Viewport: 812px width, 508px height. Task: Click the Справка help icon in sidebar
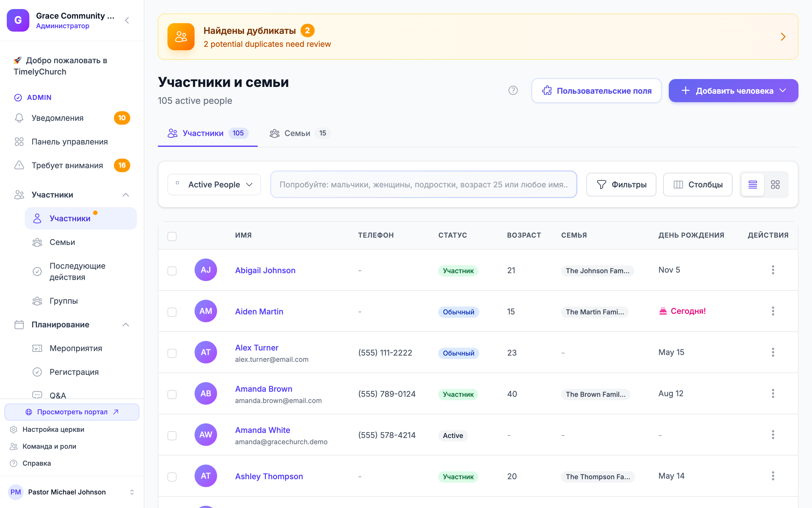pos(14,463)
